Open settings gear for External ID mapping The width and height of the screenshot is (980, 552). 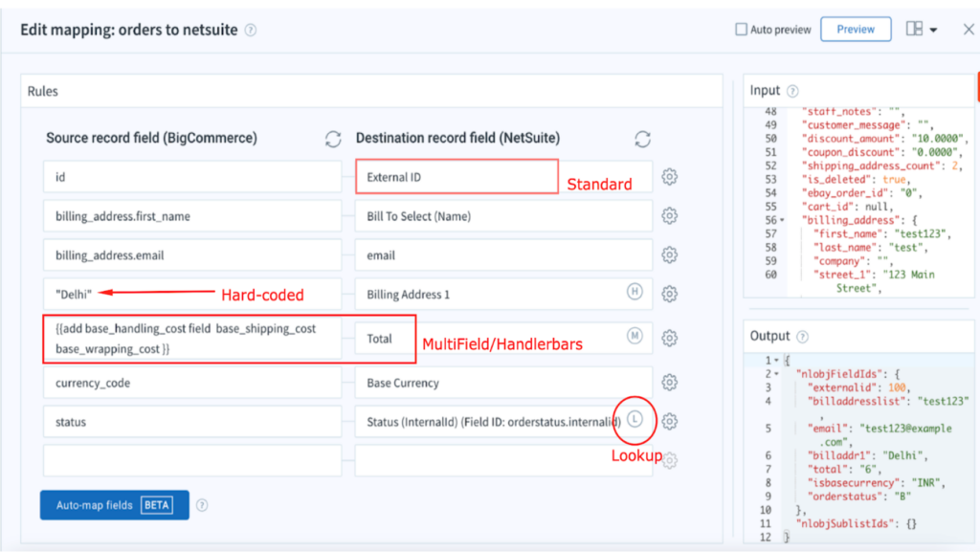(x=669, y=177)
